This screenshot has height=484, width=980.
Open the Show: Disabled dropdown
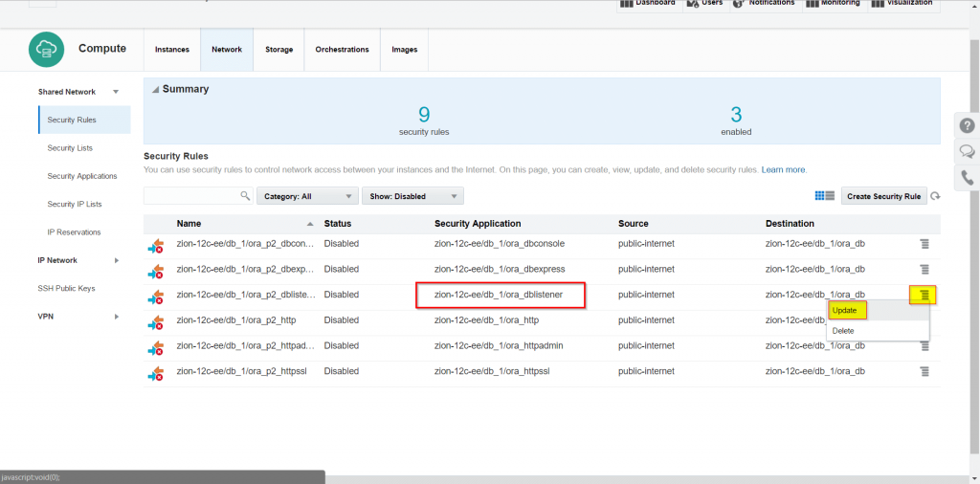[412, 196]
